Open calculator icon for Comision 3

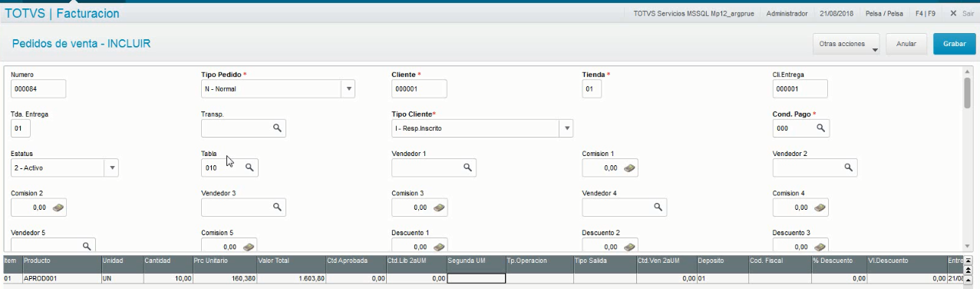[x=439, y=207]
